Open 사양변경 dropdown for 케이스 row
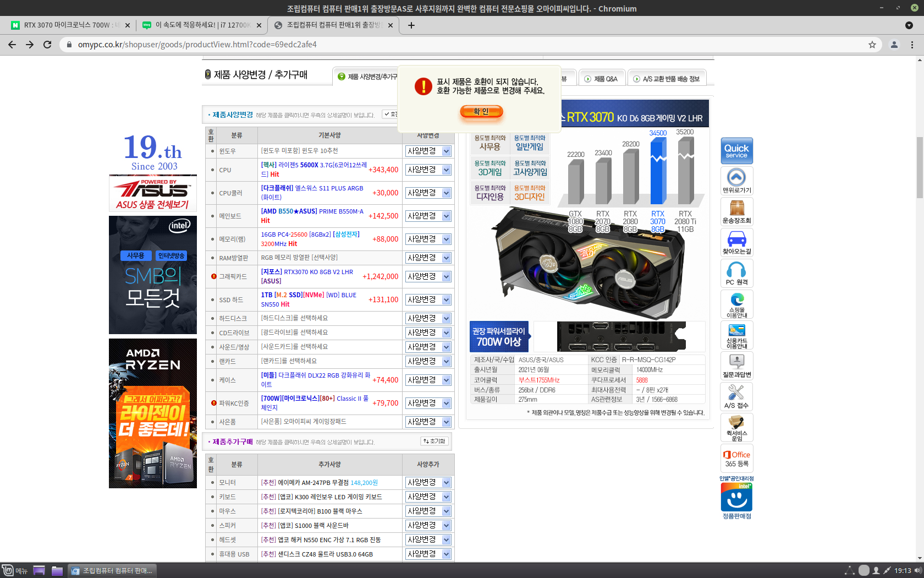 coord(428,380)
